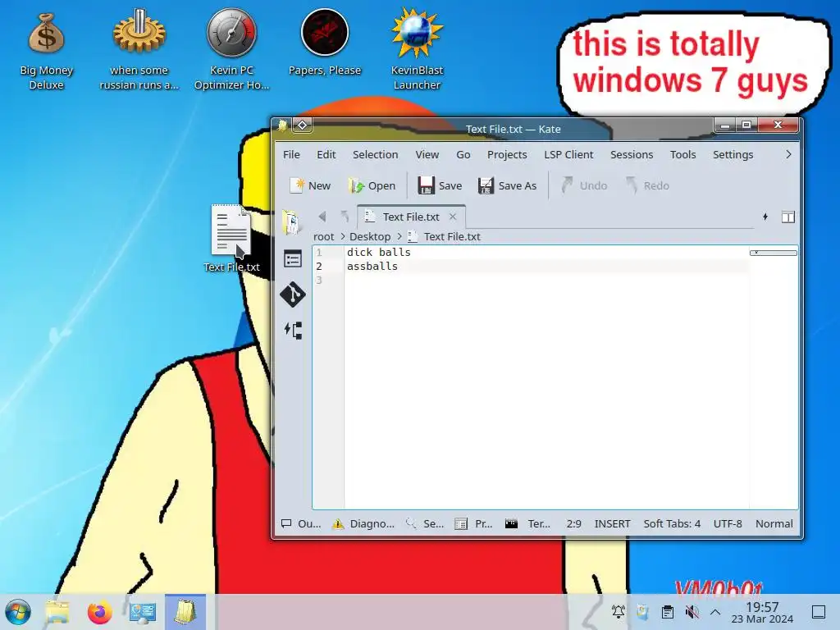Viewport: 840px width, 630px height.
Task: Open the Documents sidebar panel icon
Action: (291, 222)
